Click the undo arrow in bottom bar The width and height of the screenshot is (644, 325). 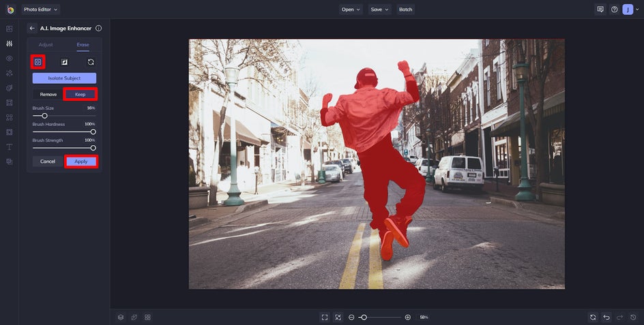coord(606,318)
